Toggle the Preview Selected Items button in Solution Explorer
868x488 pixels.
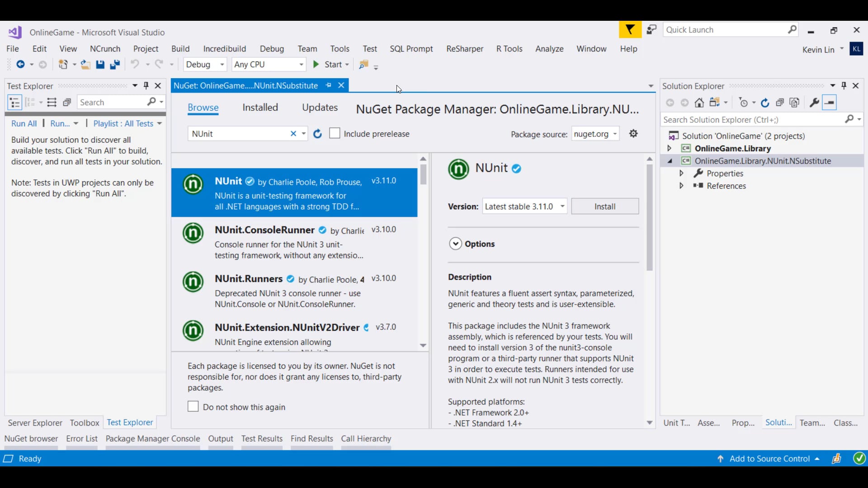tap(830, 103)
